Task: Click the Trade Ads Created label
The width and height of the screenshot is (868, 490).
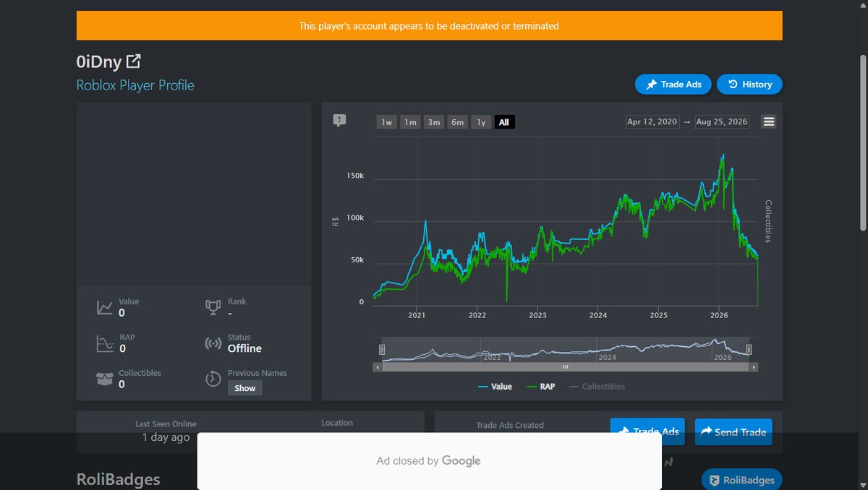Action: tap(510, 425)
